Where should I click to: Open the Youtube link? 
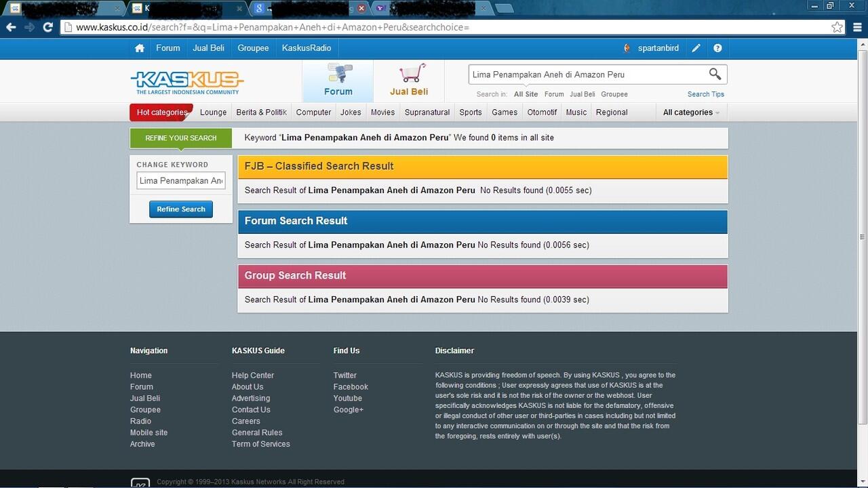point(348,399)
